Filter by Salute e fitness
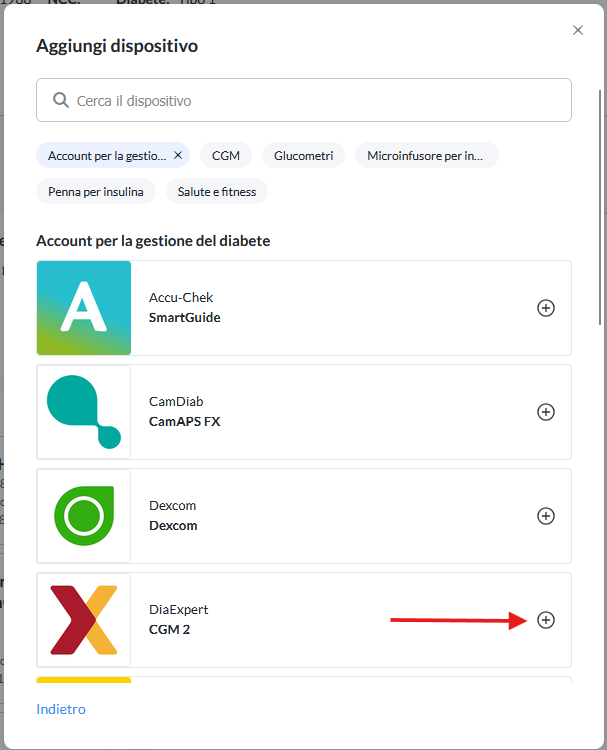Viewport: 607px width, 750px height. pyautogui.click(x=217, y=191)
